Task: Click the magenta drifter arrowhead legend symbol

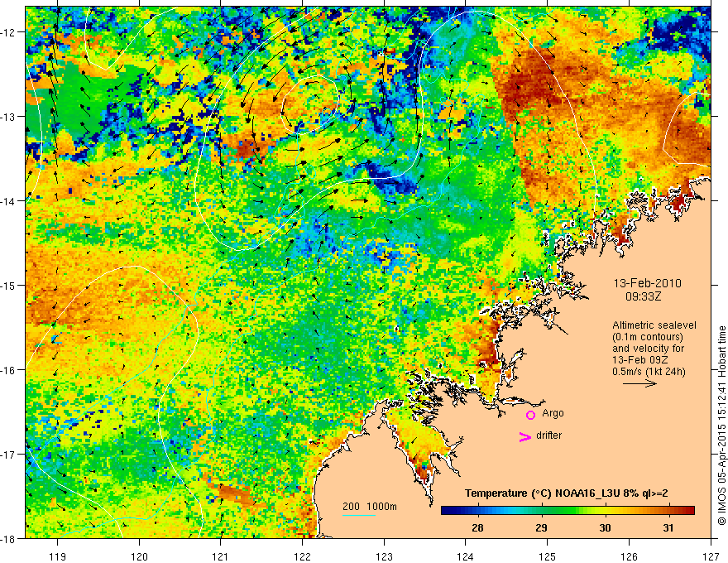Action: (x=524, y=436)
